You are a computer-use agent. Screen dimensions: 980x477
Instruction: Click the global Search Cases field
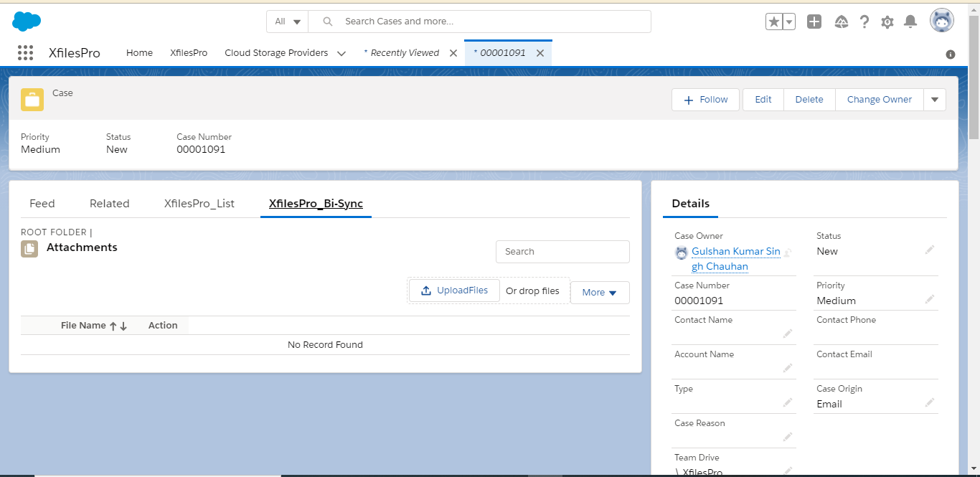point(480,22)
